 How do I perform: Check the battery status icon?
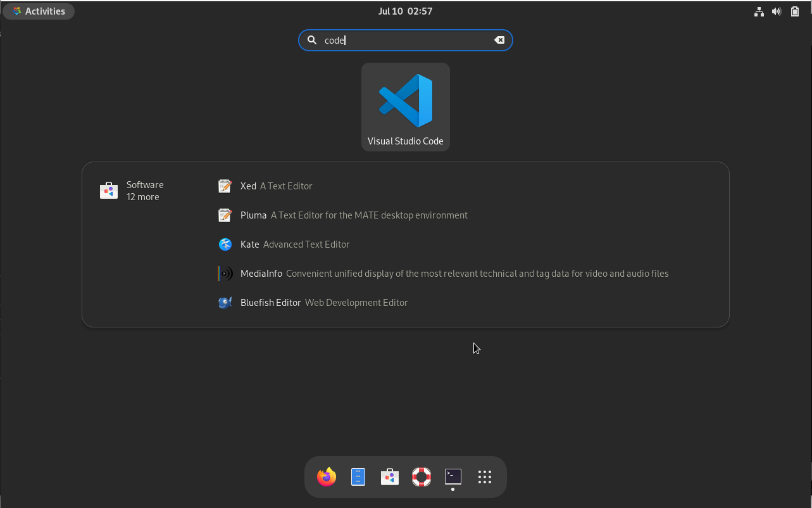click(795, 11)
